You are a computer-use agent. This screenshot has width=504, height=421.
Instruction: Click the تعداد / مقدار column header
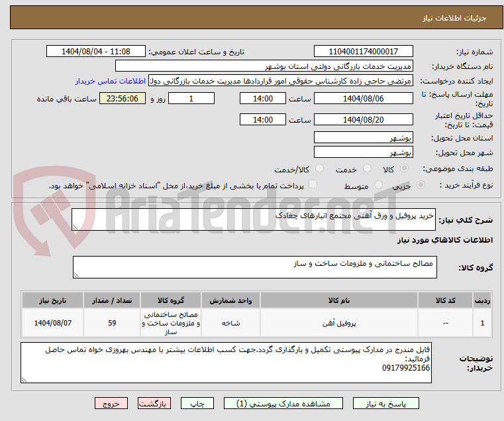112,300
